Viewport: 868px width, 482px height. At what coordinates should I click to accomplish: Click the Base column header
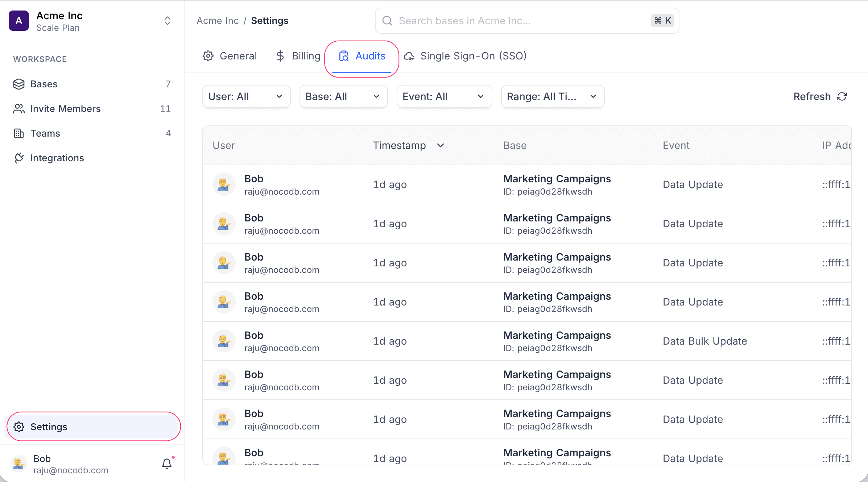click(x=515, y=145)
